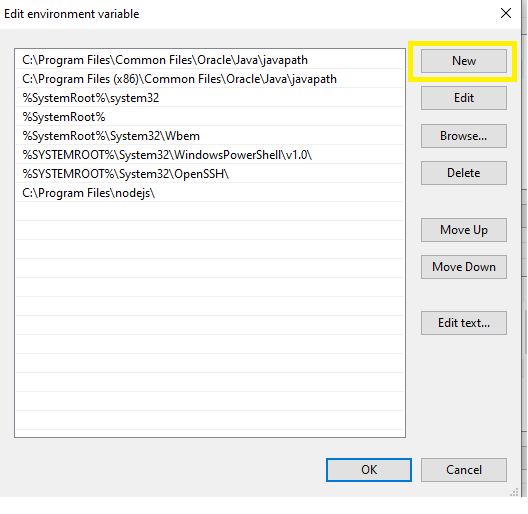The height and width of the screenshot is (514, 528).
Task: Select the Program Files (x86) javapath entry
Action: pos(210,79)
